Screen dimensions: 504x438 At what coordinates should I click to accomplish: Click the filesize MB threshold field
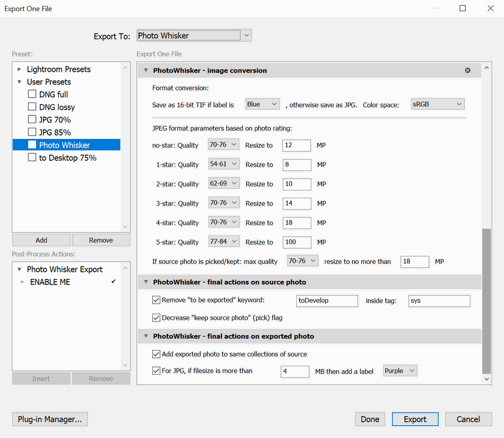[295, 371]
